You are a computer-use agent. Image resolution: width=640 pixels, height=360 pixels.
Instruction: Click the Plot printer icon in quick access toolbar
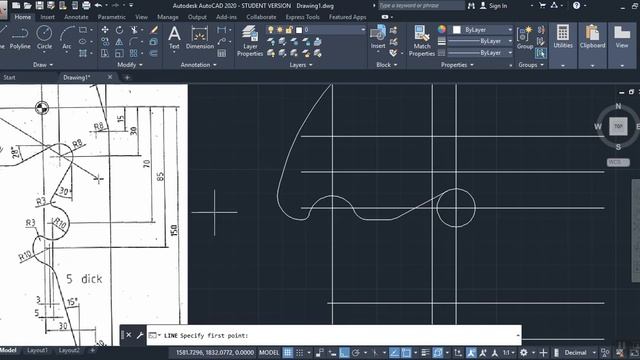tap(86, 6)
